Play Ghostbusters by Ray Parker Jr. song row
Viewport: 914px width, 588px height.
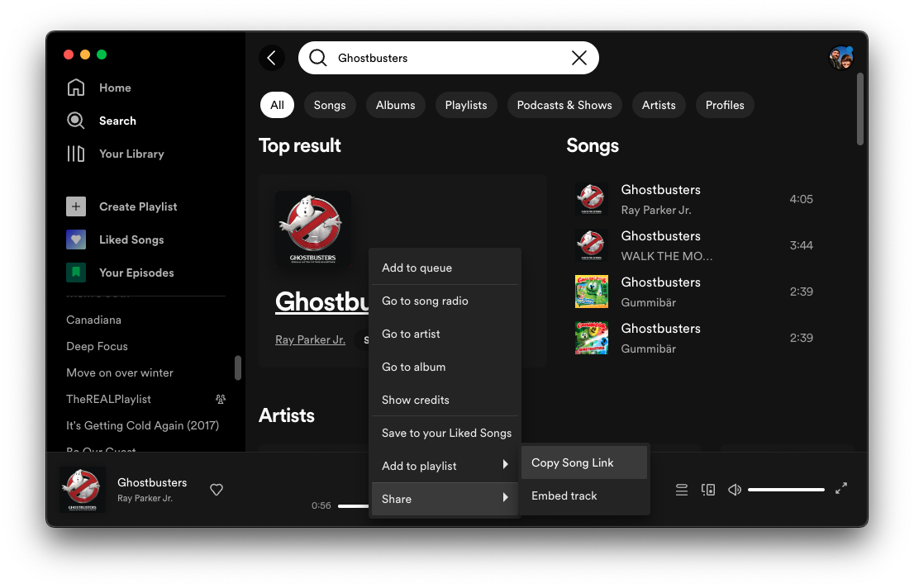point(699,199)
